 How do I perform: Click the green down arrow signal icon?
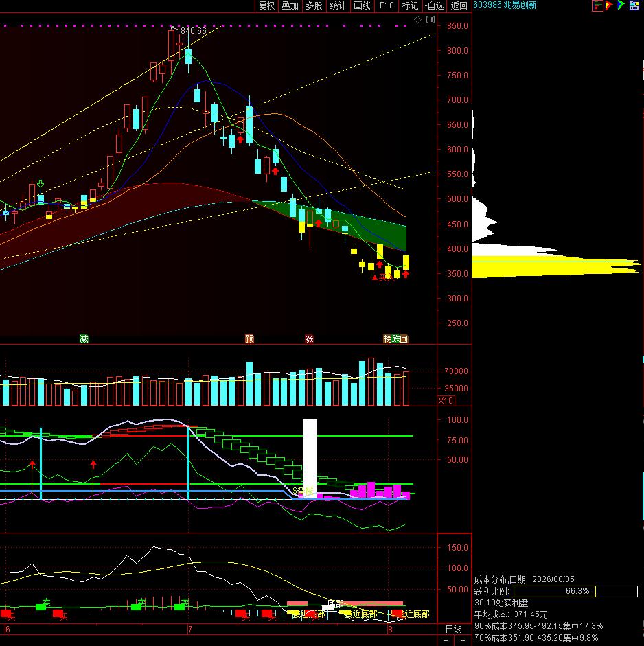point(41,184)
